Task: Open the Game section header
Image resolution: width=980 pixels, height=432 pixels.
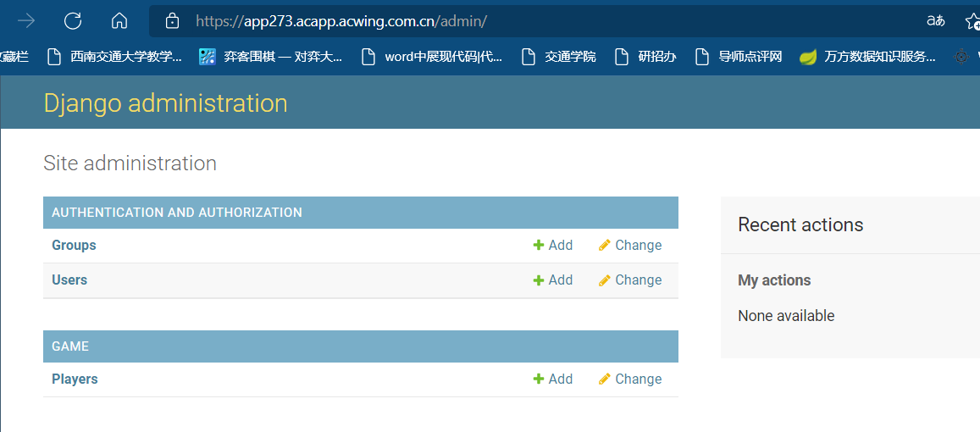Action: [x=70, y=346]
